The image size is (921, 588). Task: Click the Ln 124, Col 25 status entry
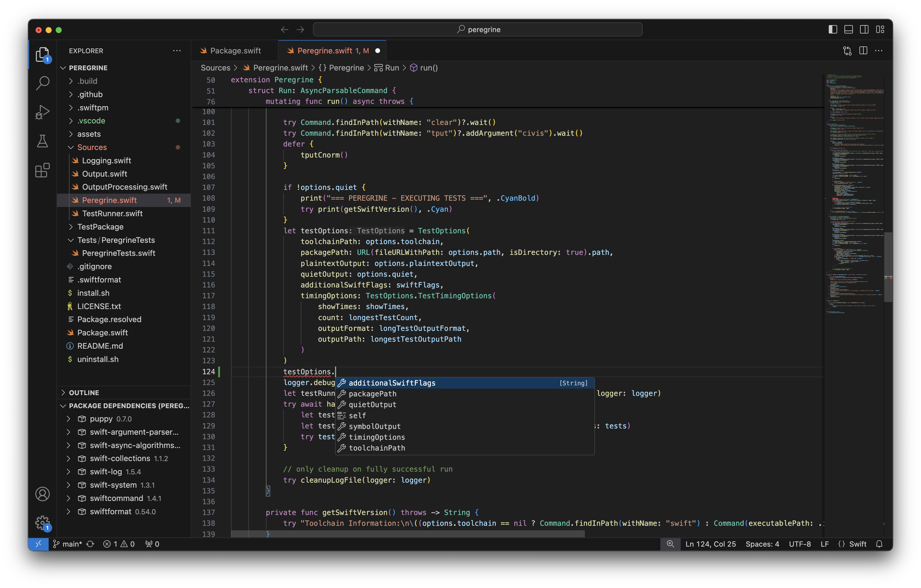pos(711,544)
